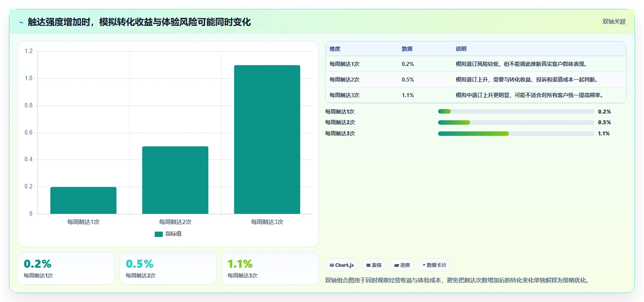Image resolution: width=644 pixels, height=302 pixels.
Task: Open the 0.5% data card
Action: (168, 268)
